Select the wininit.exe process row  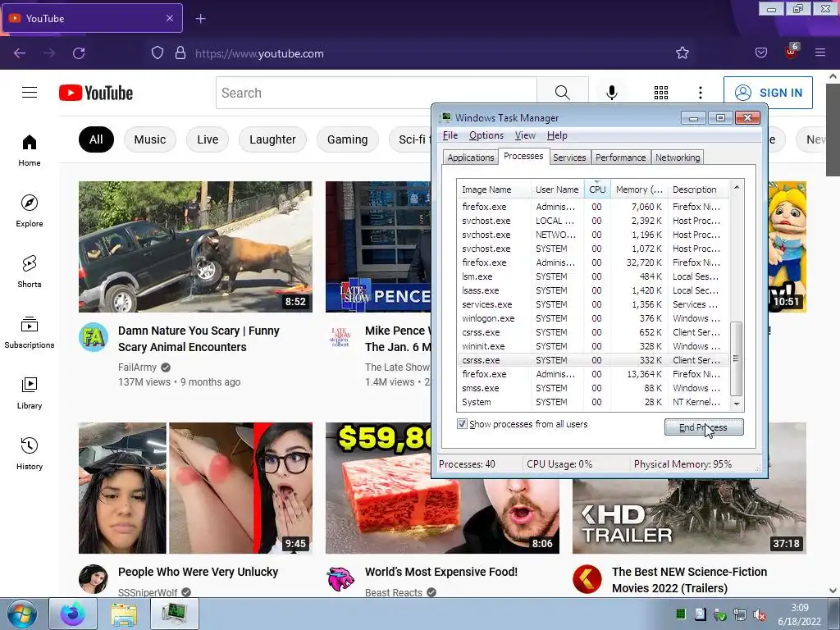(x=593, y=346)
